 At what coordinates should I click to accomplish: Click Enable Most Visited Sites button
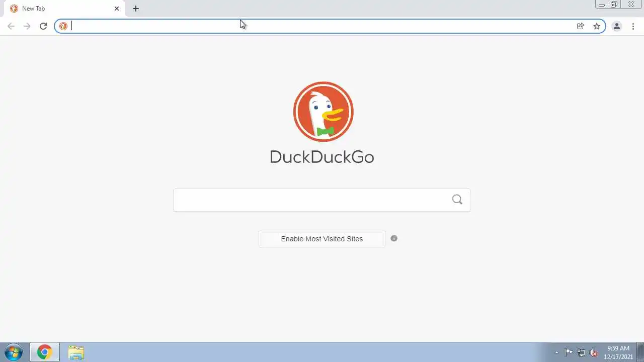[322, 239]
